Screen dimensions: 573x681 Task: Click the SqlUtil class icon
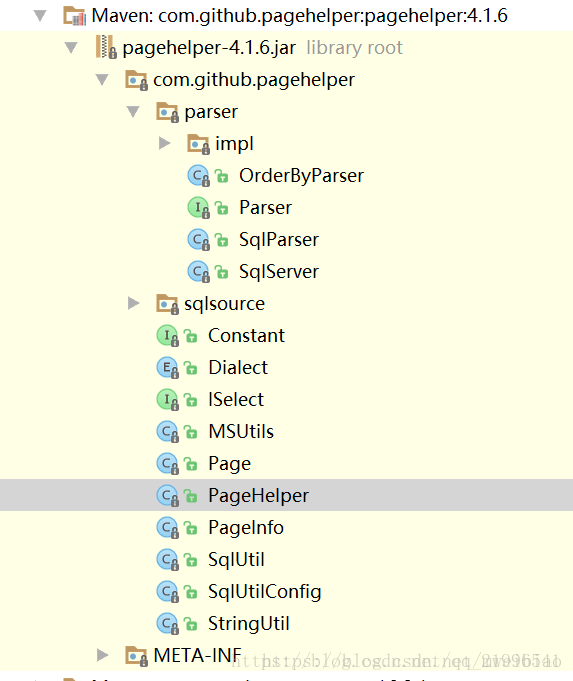[168, 560]
